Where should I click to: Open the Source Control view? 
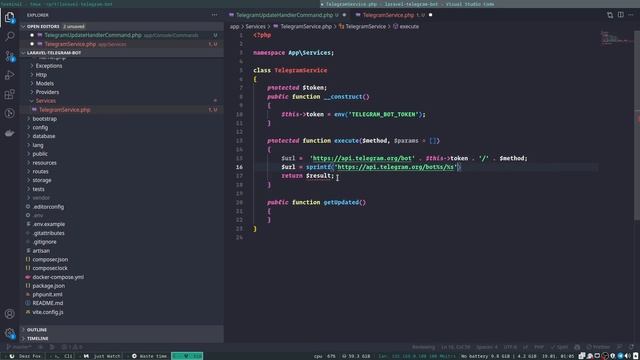(x=9, y=56)
